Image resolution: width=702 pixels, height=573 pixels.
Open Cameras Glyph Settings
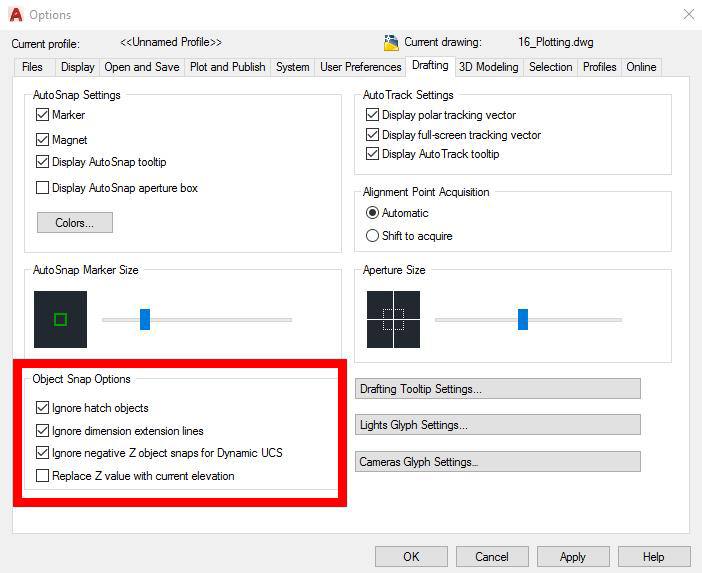[498, 462]
